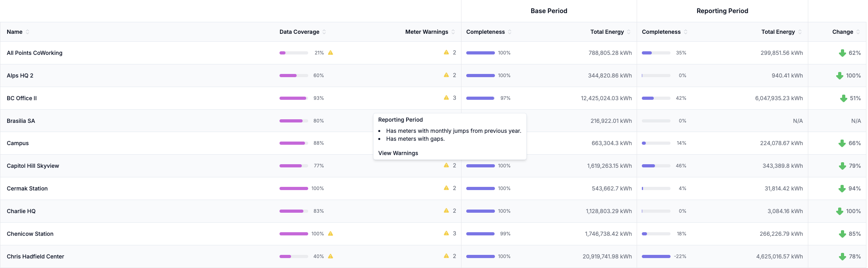Click the green change arrow for Campus row
868x268 pixels.
pos(842,143)
